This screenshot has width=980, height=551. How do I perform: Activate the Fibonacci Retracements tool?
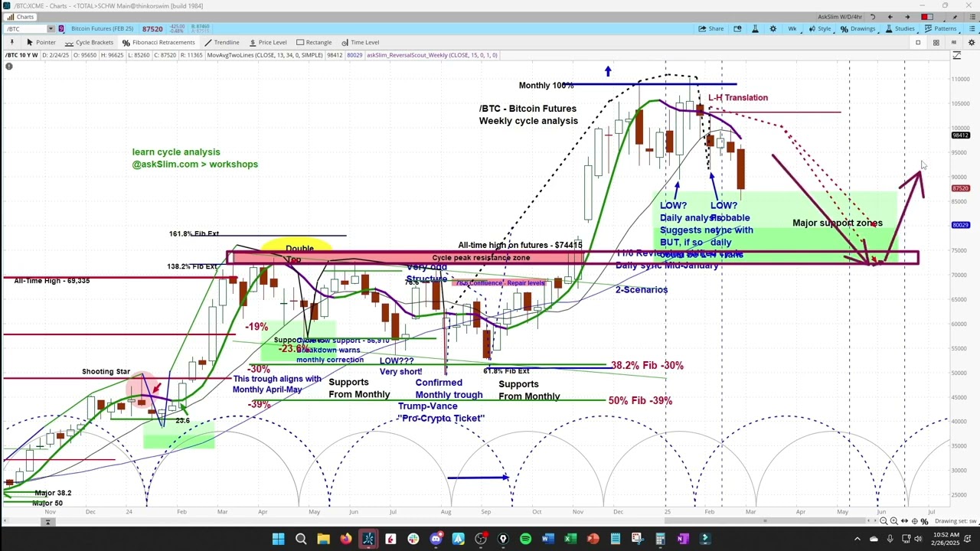tap(158, 42)
